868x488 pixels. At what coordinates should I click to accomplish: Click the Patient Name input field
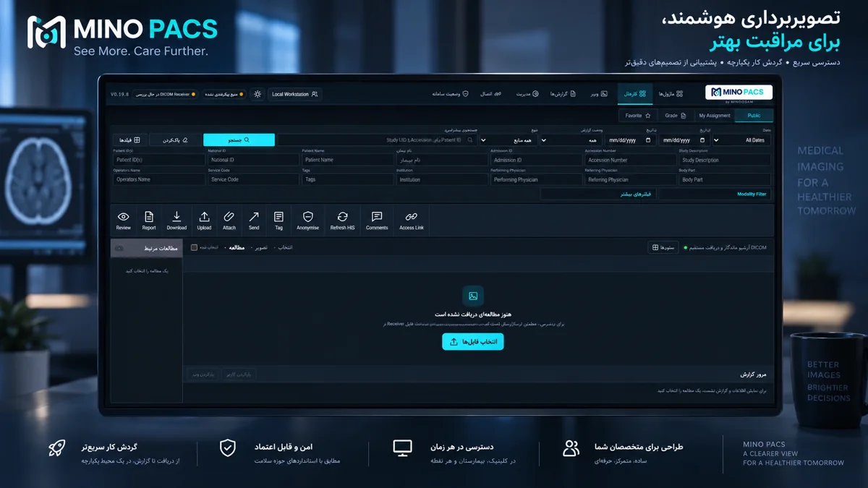(348, 160)
